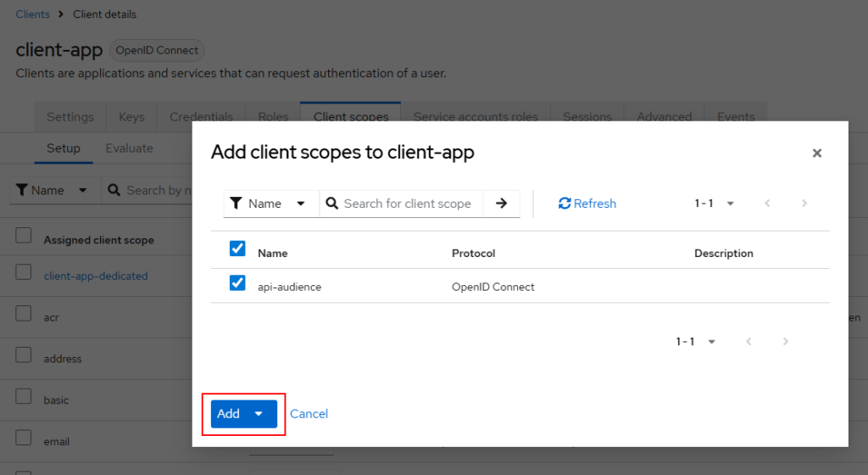Click the basic scope name
Viewport: 868px width, 475px height.
57,400
